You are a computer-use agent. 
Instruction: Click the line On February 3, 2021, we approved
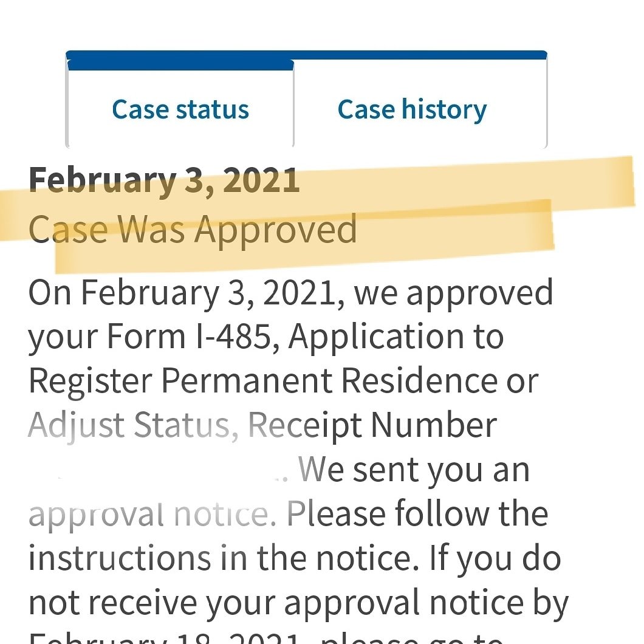[x=290, y=293]
